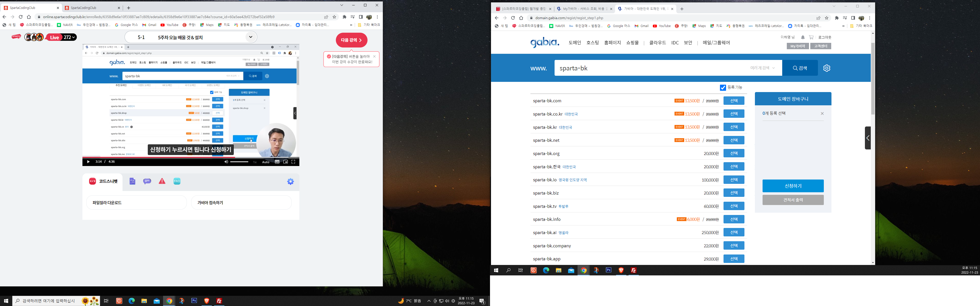Go to next lecture with 다음 강의
This screenshot has height=306, width=980.
click(351, 40)
